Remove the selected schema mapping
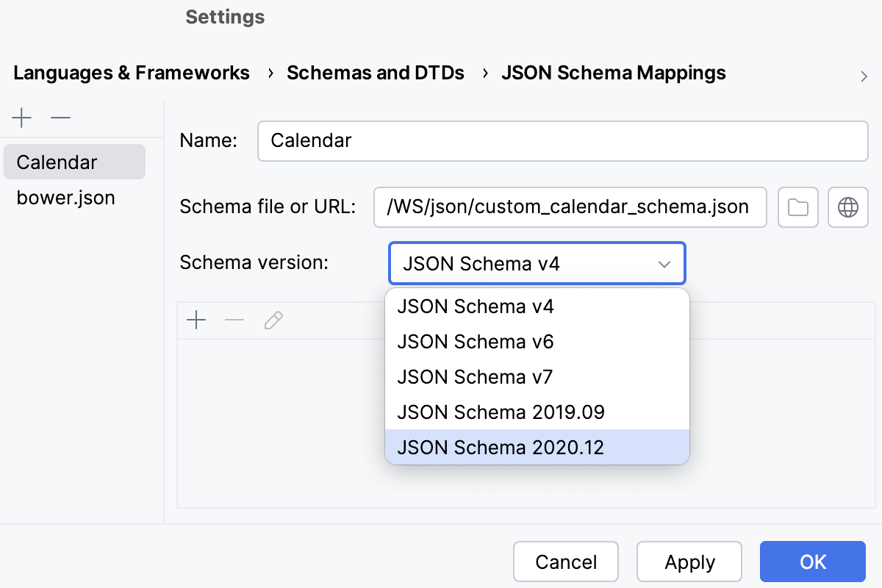Screen dimensions: 882x588 pyautogui.click(x=60, y=118)
